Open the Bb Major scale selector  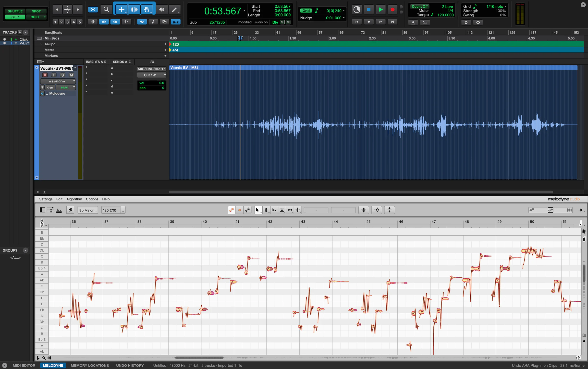click(88, 210)
